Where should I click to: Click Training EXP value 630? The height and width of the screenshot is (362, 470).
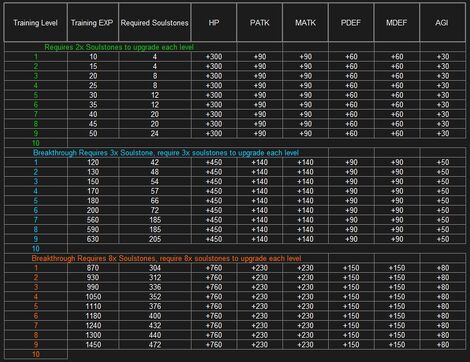tap(93, 239)
